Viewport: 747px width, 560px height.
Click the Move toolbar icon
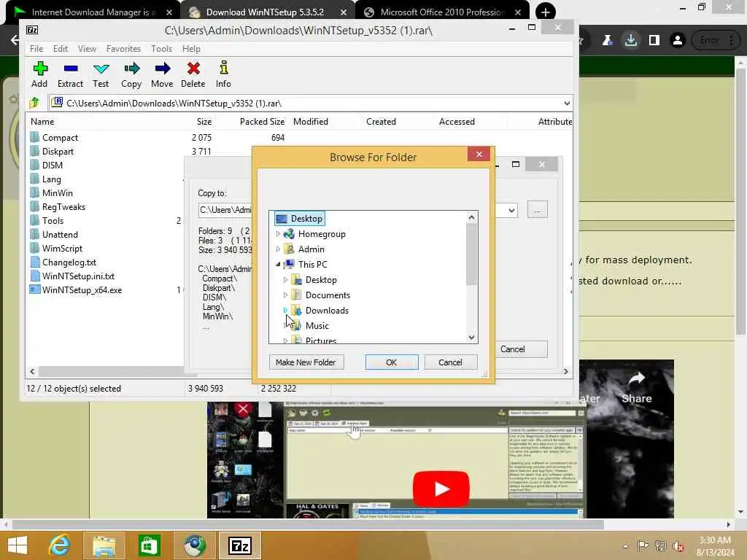point(162,74)
